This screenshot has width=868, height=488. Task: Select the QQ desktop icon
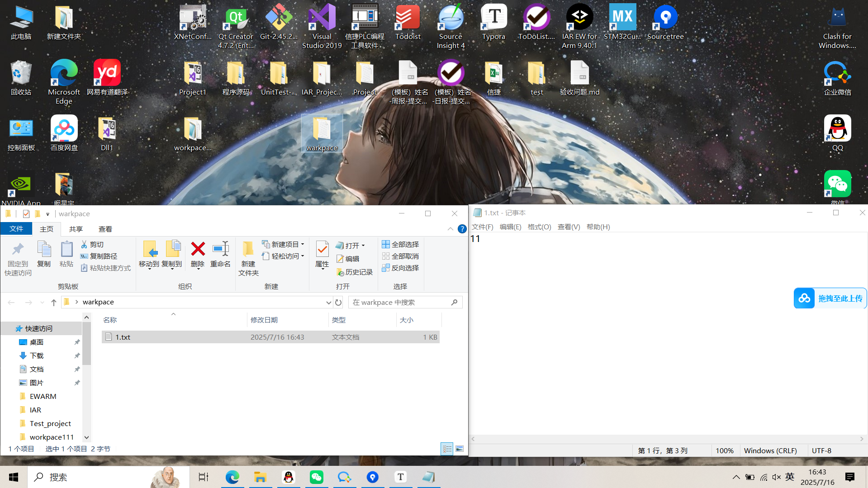point(837,133)
